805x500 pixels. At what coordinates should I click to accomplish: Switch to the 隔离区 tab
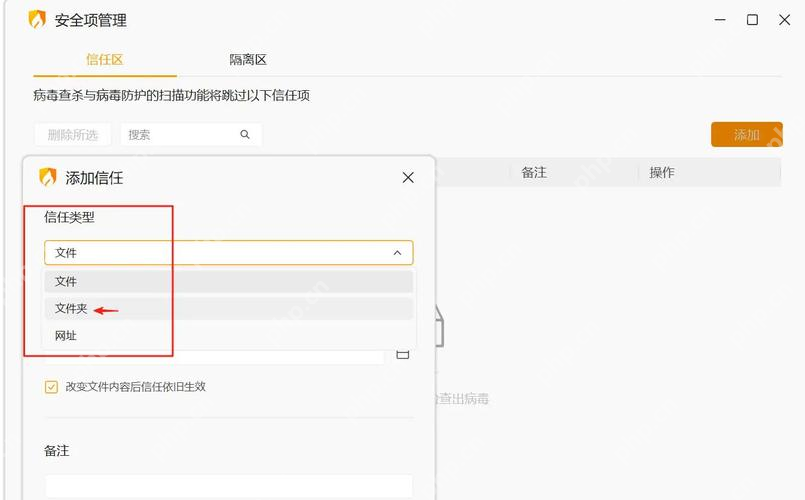pos(248,60)
